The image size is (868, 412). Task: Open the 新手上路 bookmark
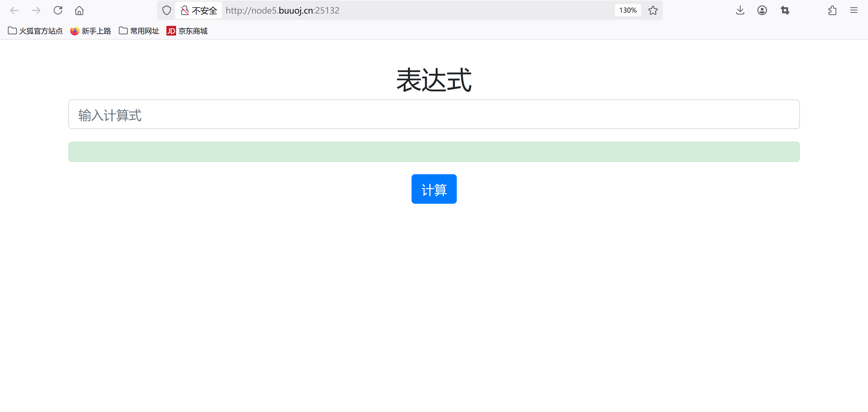(91, 31)
